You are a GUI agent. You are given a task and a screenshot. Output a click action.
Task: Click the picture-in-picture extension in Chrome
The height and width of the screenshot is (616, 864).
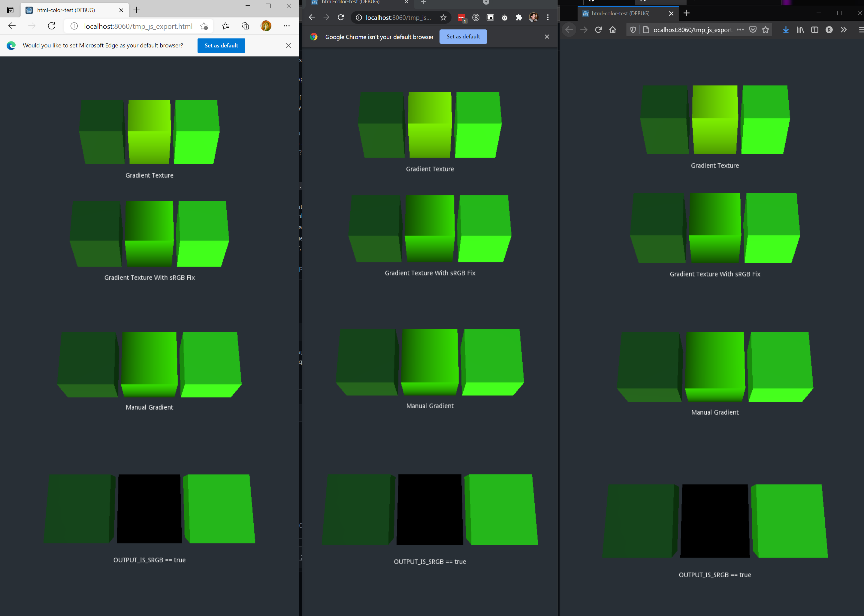coord(490,17)
